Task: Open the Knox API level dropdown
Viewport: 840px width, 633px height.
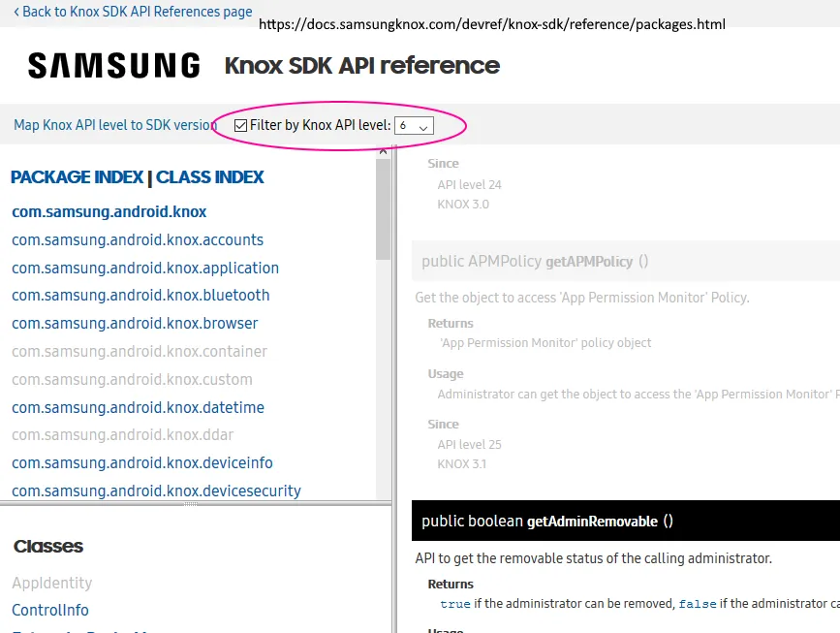Action: [x=414, y=125]
